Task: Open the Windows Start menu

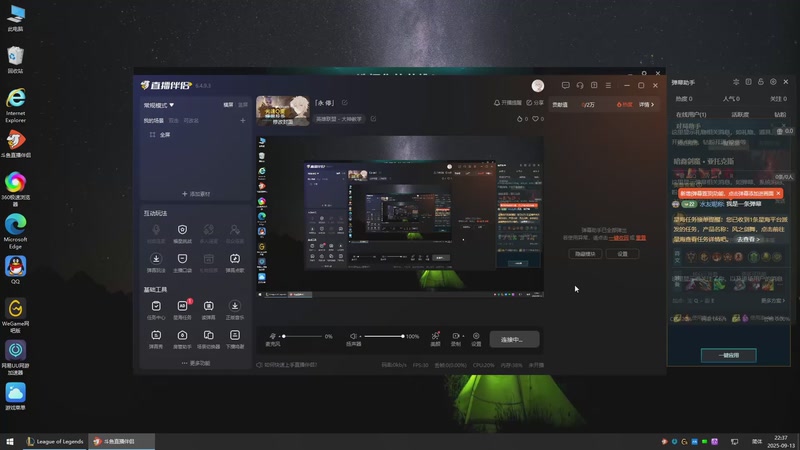Action: (x=10, y=441)
